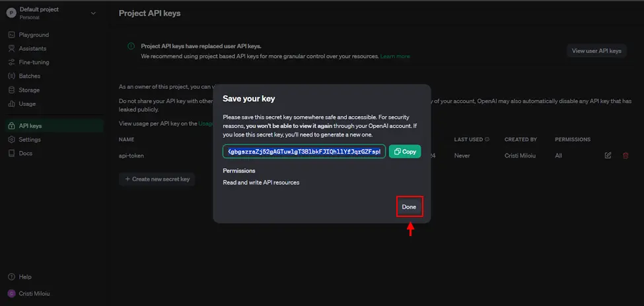Image resolution: width=644 pixels, height=306 pixels.
Task: Click the Storage sidebar icon
Action: (x=11, y=90)
